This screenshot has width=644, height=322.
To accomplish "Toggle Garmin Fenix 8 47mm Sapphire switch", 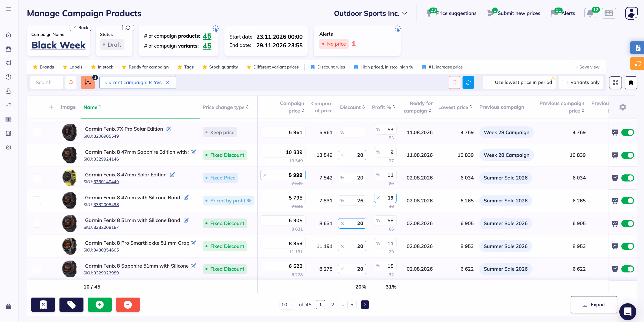I will (x=627, y=155).
